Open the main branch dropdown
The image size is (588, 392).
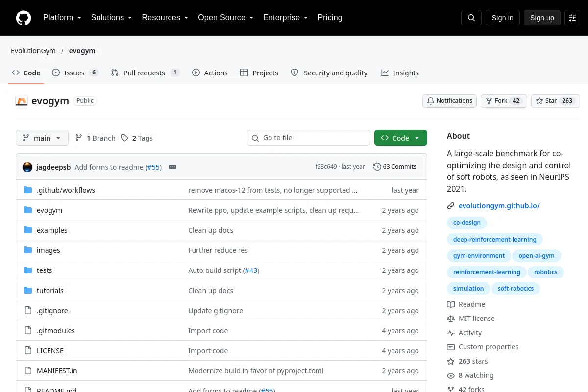pos(42,138)
